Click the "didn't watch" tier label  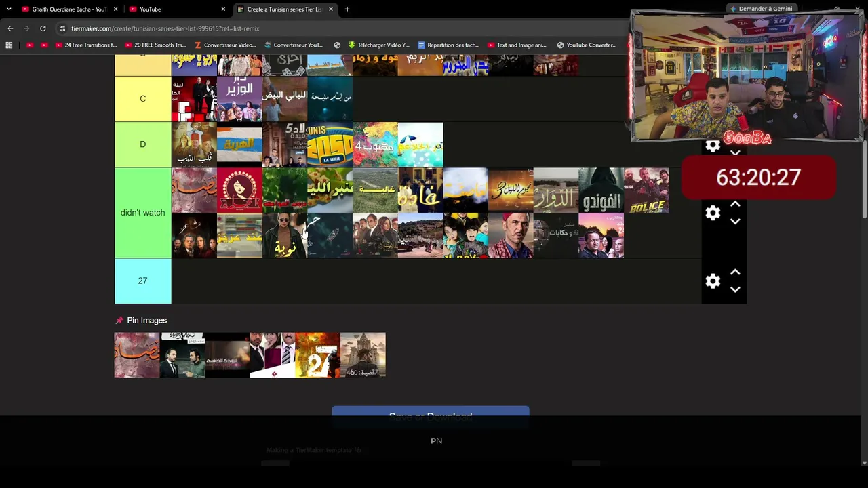142,213
